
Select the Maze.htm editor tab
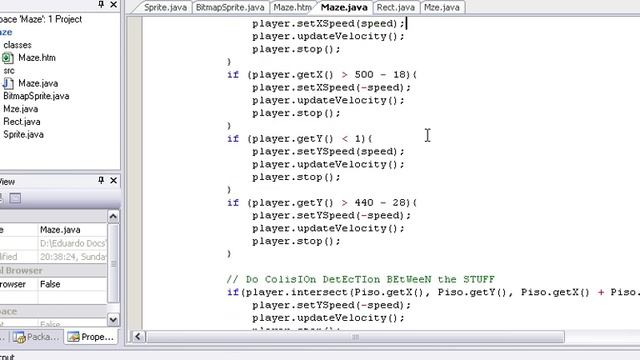point(292,7)
